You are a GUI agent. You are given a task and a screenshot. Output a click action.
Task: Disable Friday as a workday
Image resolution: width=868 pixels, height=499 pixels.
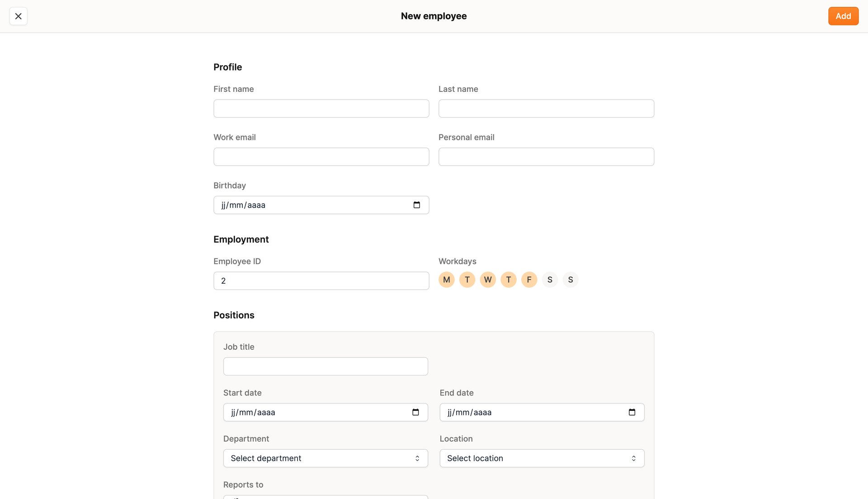pos(529,280)
